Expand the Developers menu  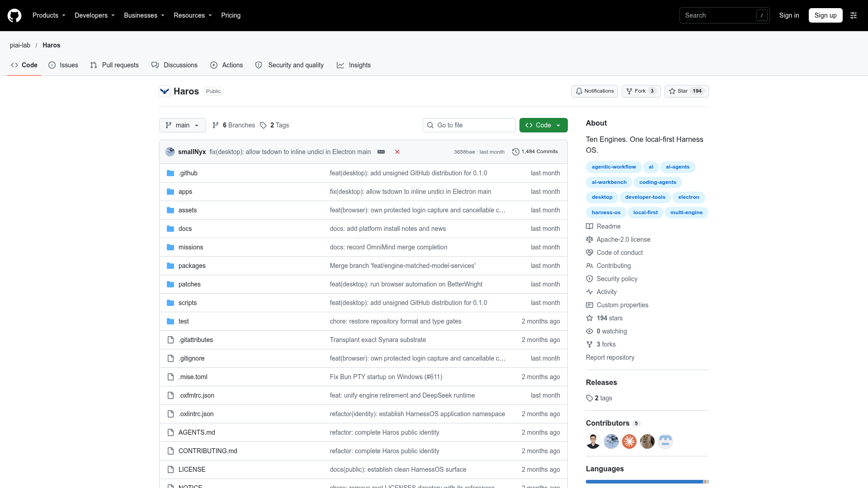pyautogui.click(x=94, y=15)
